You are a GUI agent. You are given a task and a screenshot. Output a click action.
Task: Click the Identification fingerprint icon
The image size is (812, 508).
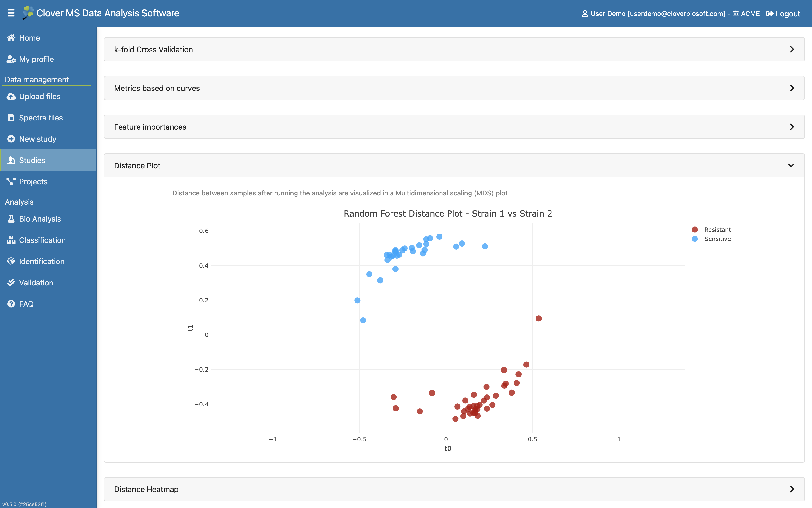coord(11,261)
